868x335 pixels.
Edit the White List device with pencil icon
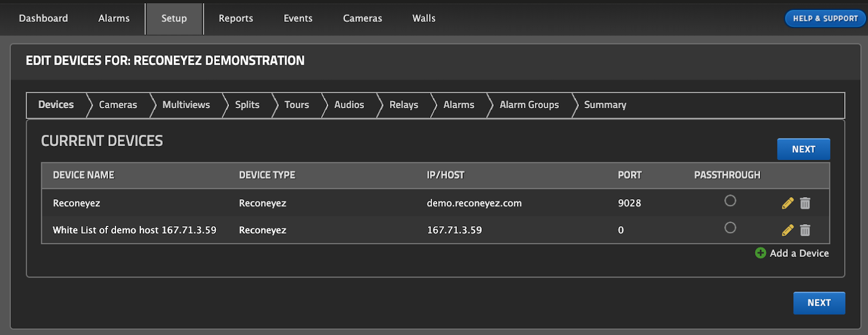788,230
